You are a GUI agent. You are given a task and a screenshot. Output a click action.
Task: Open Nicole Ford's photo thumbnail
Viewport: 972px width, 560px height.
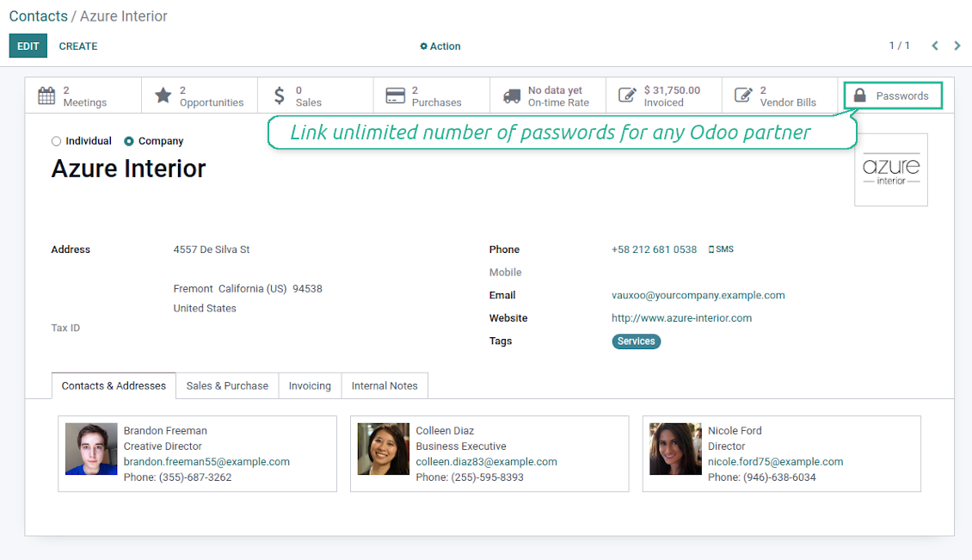click(x=675, y=449)
